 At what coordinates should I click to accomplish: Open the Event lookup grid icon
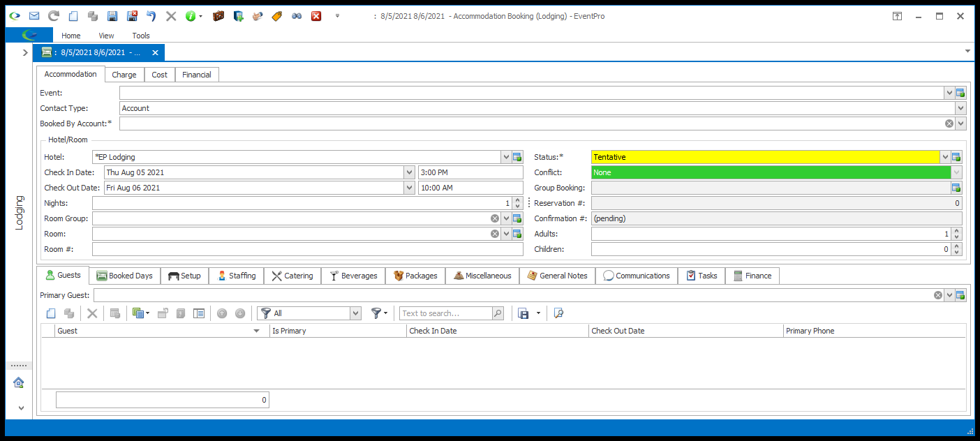pyautogui.click(x=960, y=93)
